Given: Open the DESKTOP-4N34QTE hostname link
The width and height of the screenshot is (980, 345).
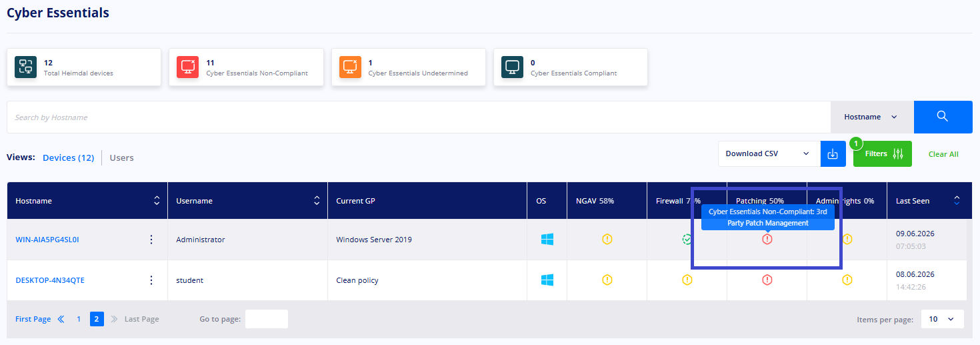Looking at the screenshot, I should pyautogui.click(x=50, y=280).
